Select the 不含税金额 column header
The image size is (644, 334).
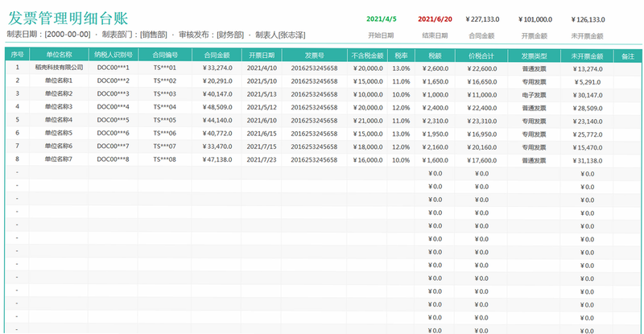[x=368, y=56]
